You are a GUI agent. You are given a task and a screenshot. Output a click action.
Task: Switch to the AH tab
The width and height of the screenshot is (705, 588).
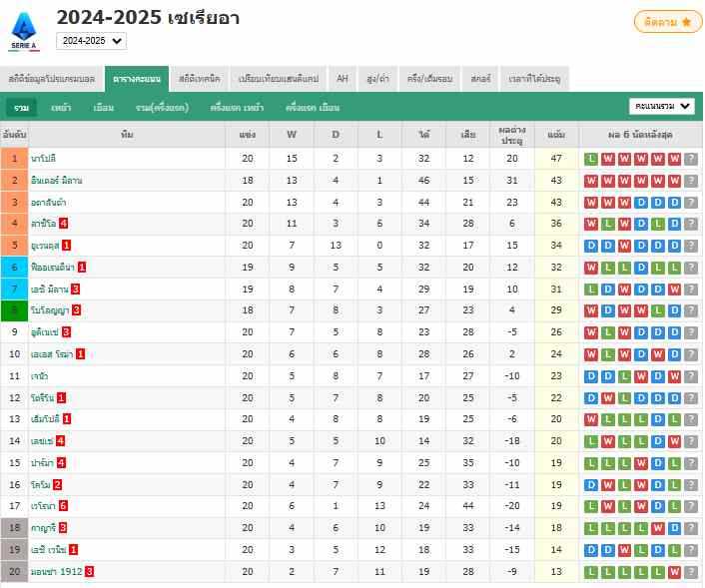click(x=343, y=78)
